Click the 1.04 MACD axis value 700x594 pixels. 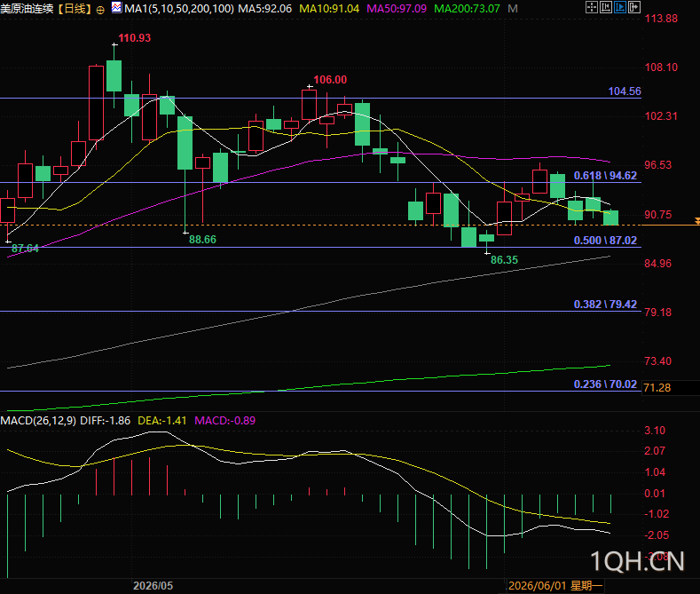655,472
